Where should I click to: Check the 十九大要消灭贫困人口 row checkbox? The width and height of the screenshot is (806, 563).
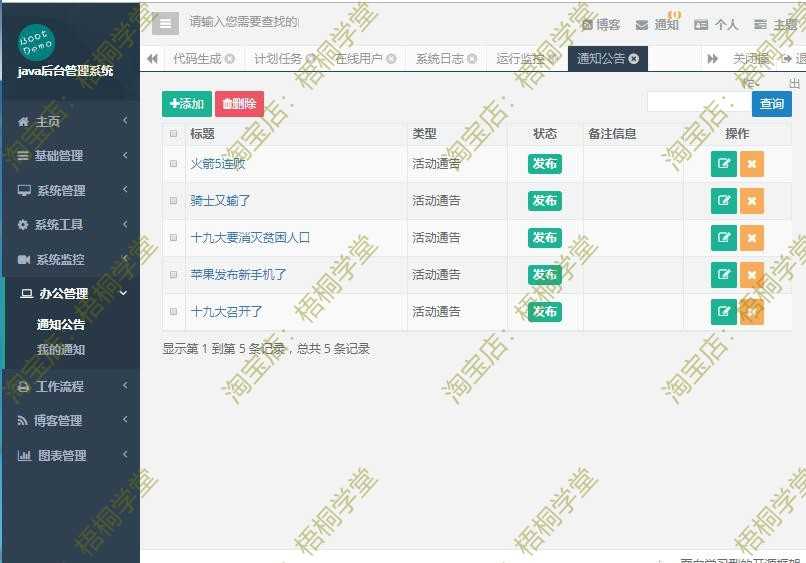point(173,238)
